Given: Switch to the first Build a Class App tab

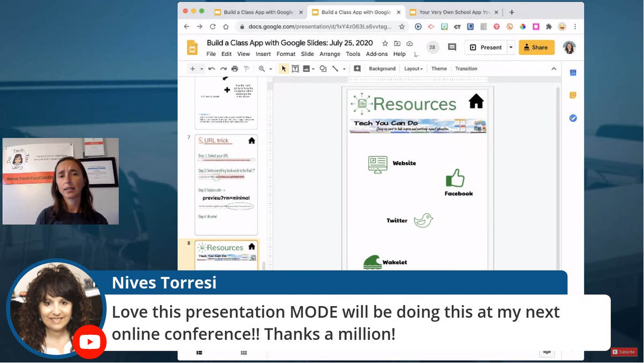Looking at the screenshot, I should pyautogui.click(x=258, y=12).
